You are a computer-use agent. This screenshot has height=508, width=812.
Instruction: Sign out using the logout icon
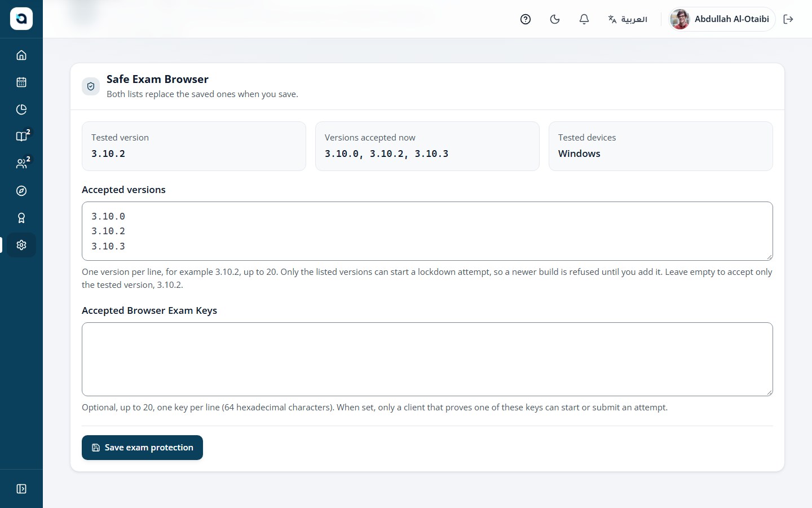point(788,19)
